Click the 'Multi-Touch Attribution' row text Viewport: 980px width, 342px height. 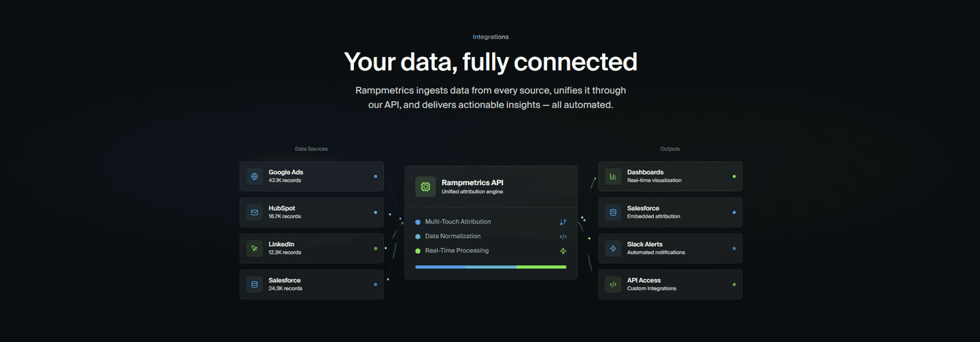coord(458,222)
